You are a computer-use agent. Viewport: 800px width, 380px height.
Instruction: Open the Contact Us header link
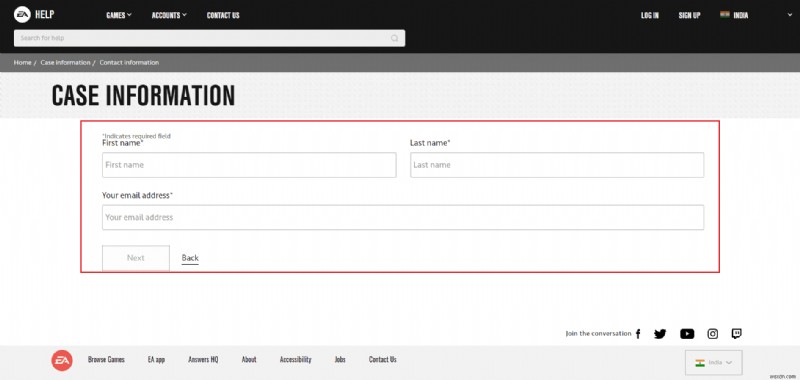pyautogui.click(x=223, y=15)
